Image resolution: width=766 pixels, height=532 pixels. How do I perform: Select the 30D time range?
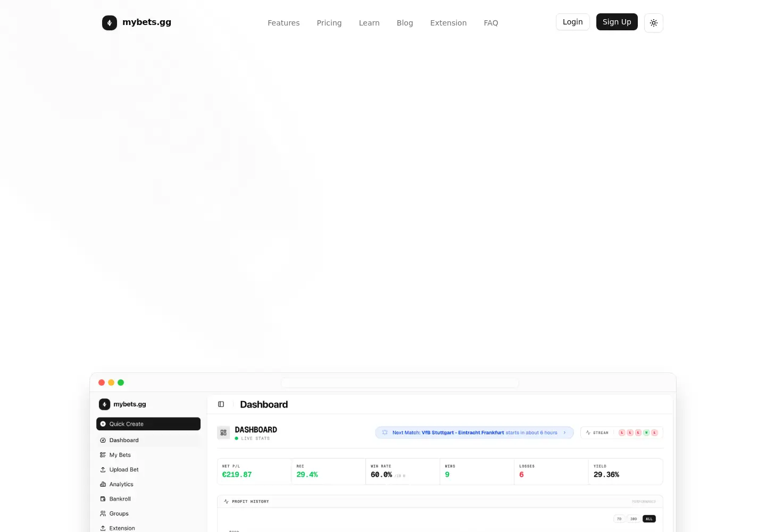(x=634, y=519)
